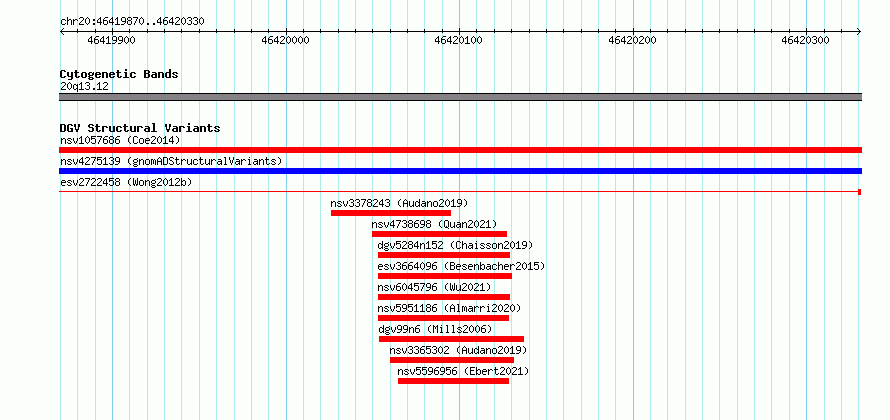
Task: Click the nsv1057686 (Coe2014) label
Action: click(x=120, y=140)
